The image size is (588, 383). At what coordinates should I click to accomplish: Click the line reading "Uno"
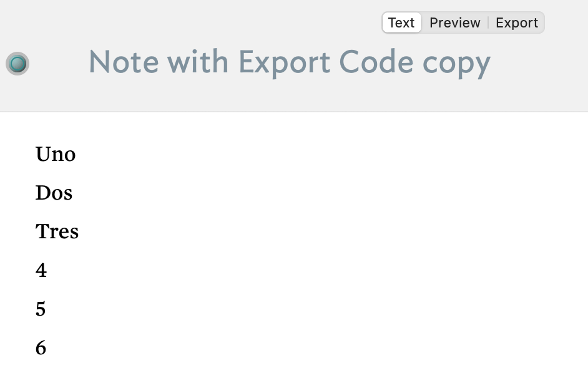(x=56, y=154)
